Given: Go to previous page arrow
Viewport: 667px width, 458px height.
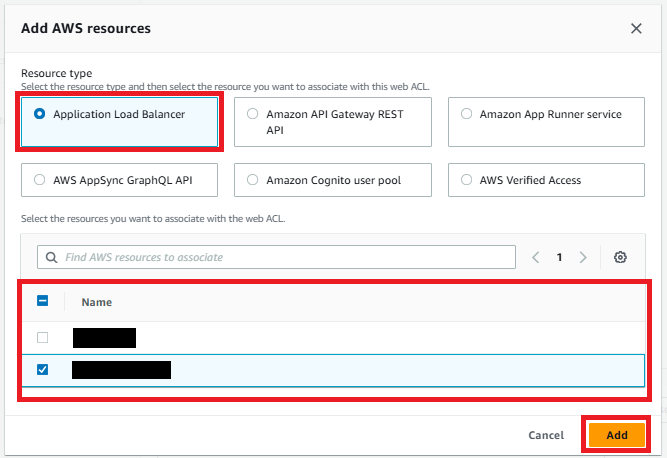Looking at the screenshot, I should coord(536,257).
